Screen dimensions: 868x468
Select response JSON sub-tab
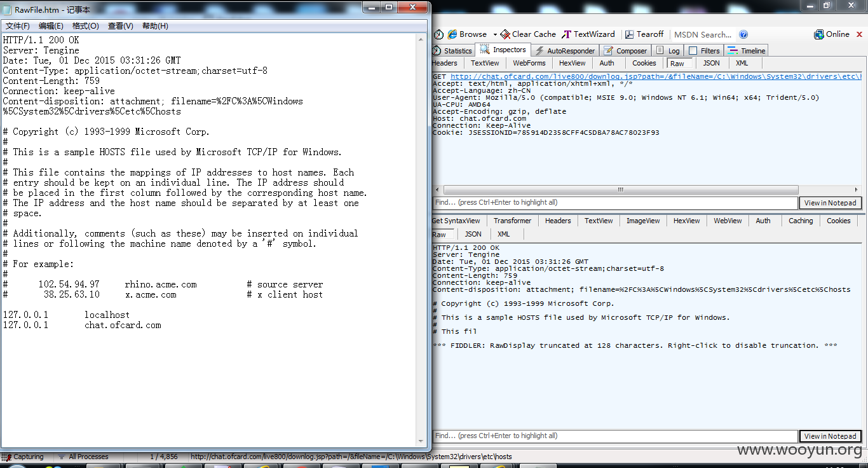point(473,234)
